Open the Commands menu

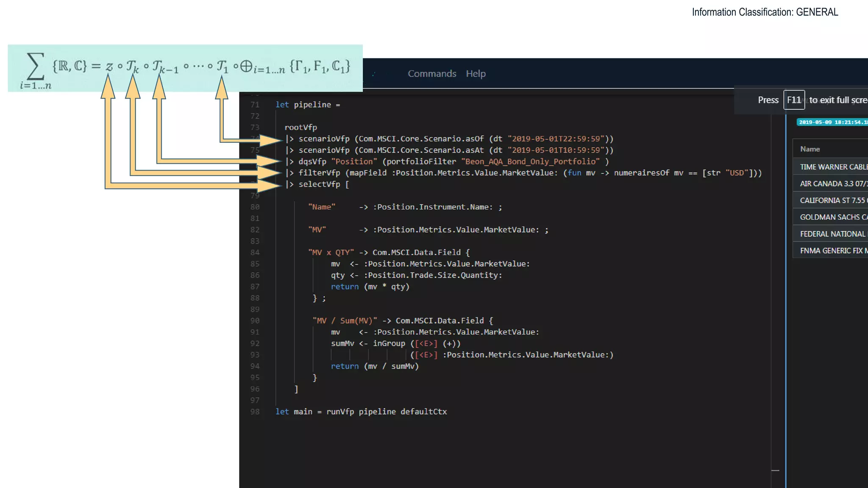tap(431, 74)
